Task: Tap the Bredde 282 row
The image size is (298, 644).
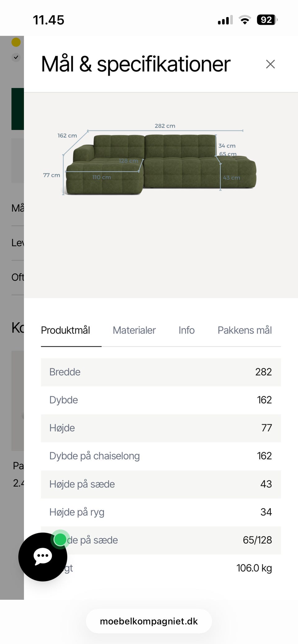Action: (x=161, y=372)
